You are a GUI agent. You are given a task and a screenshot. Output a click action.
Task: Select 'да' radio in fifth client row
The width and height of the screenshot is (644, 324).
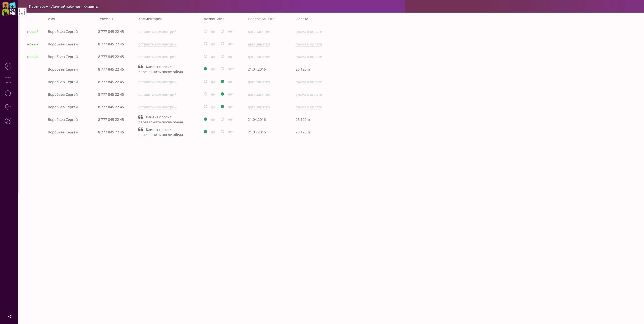point(205,81)
